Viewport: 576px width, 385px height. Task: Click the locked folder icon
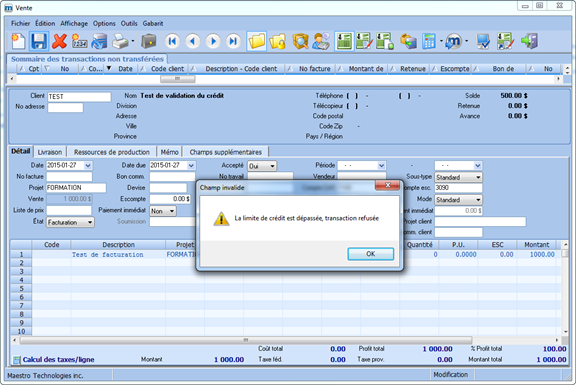point(277,41)
